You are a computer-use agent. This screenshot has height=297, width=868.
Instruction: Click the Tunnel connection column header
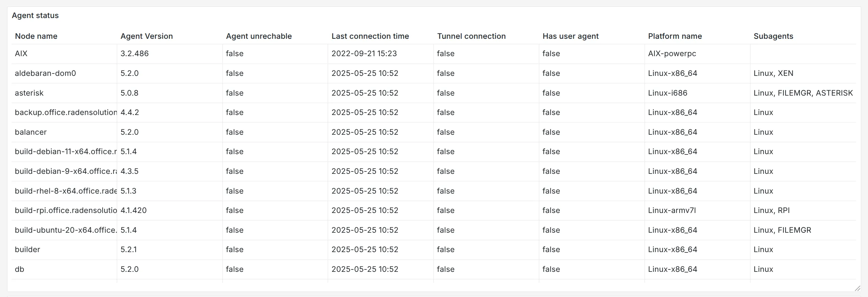click(471, 36)
